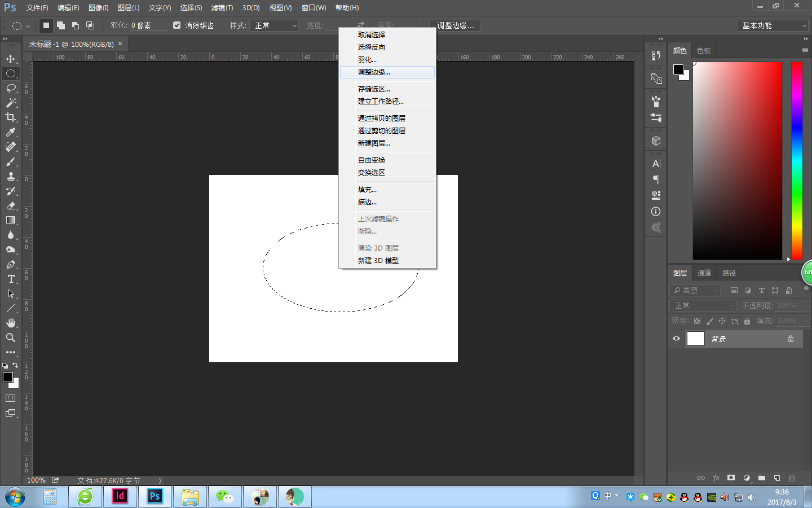
Task: Select the Elliptical Marquee tool in the toolbox
Action: 11,73
